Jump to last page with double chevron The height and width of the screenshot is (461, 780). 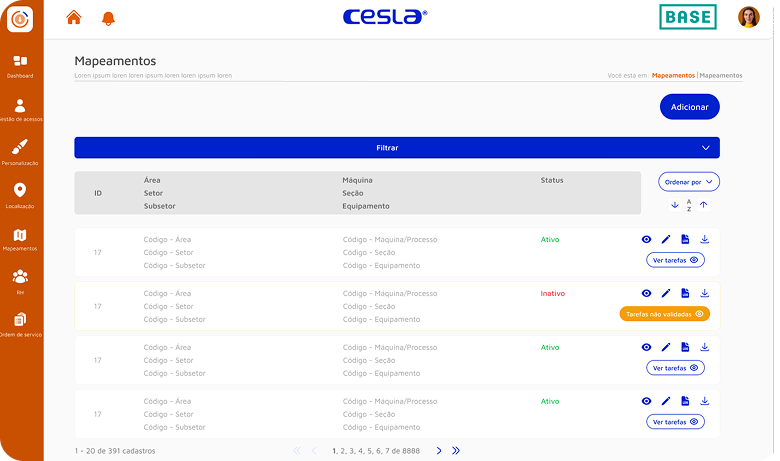click(456, 451)
